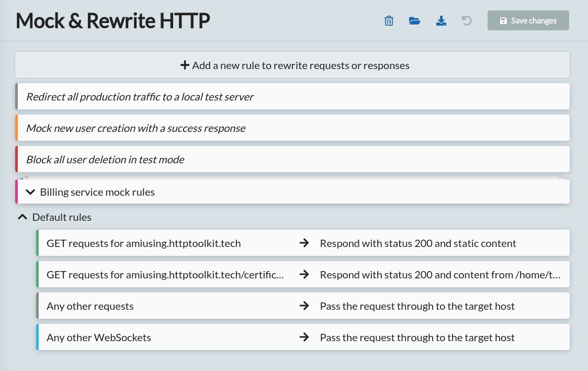The width and height of the screenshot is (588, 371).
Task: Click the download export rules icon
Action: point(441,21)
